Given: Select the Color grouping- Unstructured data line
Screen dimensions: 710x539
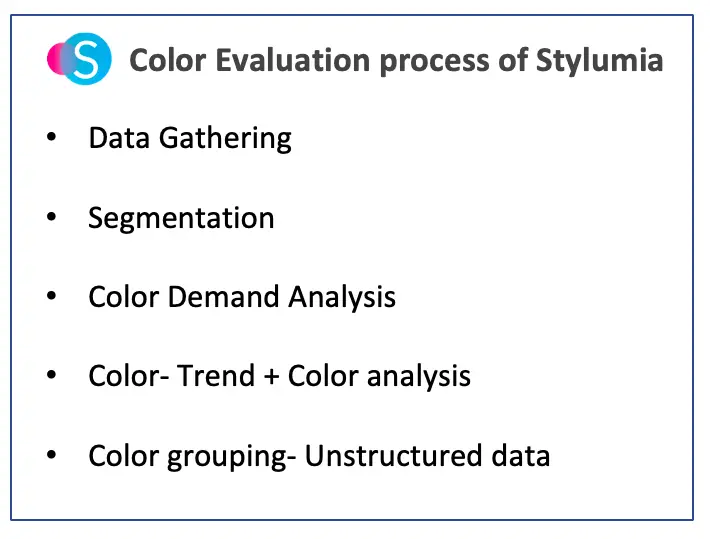Looking at the screenshot, I should click(319, 456).
